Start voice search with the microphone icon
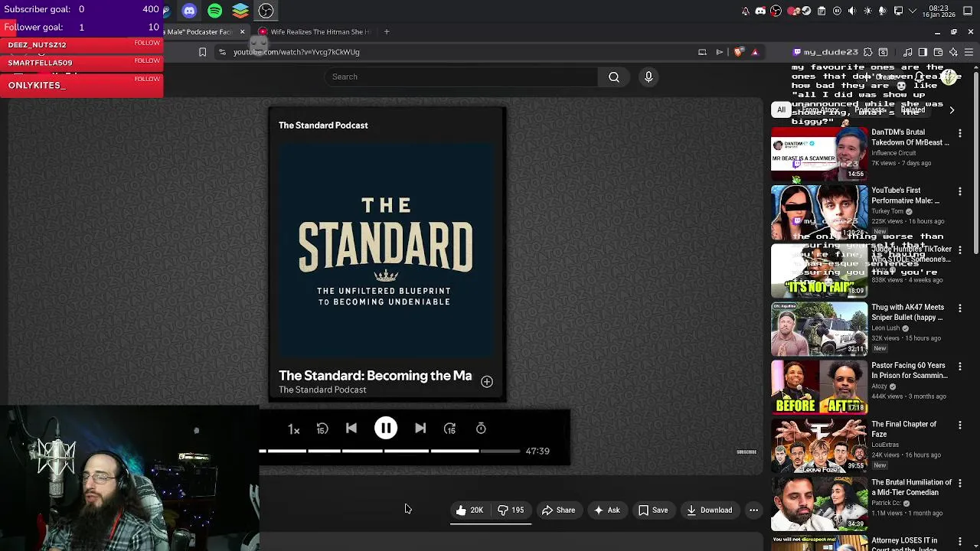The width and height of the screenshot is (980, 551). pyautogui.click(x=648, y=77)
